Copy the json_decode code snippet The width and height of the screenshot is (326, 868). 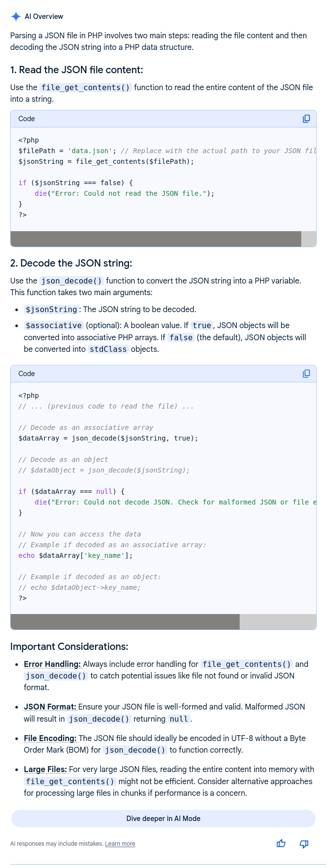[306, 374]
